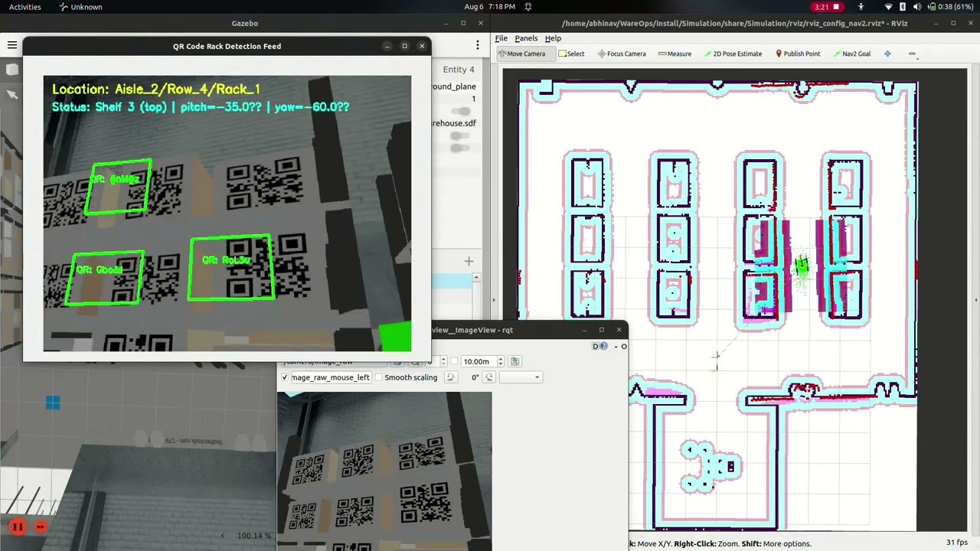Close the rqt ImageView window
Screen dimensions: 980x551
619,330
